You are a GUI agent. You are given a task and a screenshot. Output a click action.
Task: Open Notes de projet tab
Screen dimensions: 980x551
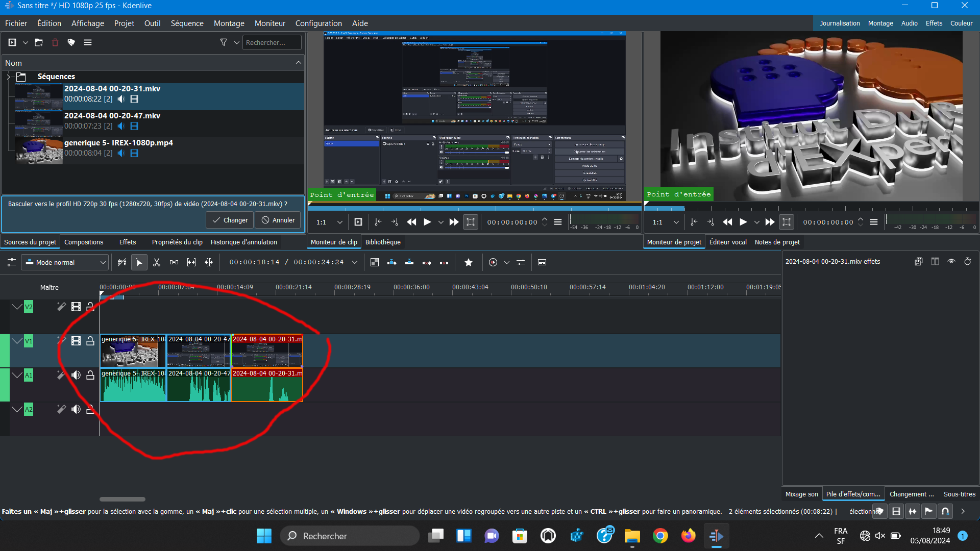(x=777, y=242)
